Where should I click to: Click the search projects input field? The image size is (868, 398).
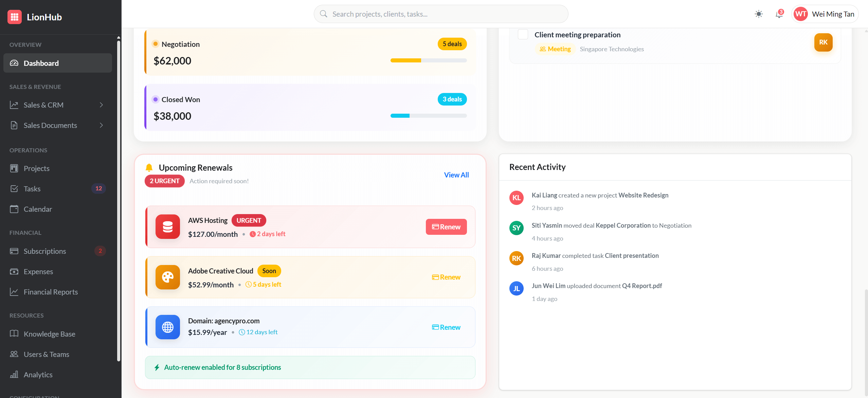pyautogui.click(x=440, y=14)
